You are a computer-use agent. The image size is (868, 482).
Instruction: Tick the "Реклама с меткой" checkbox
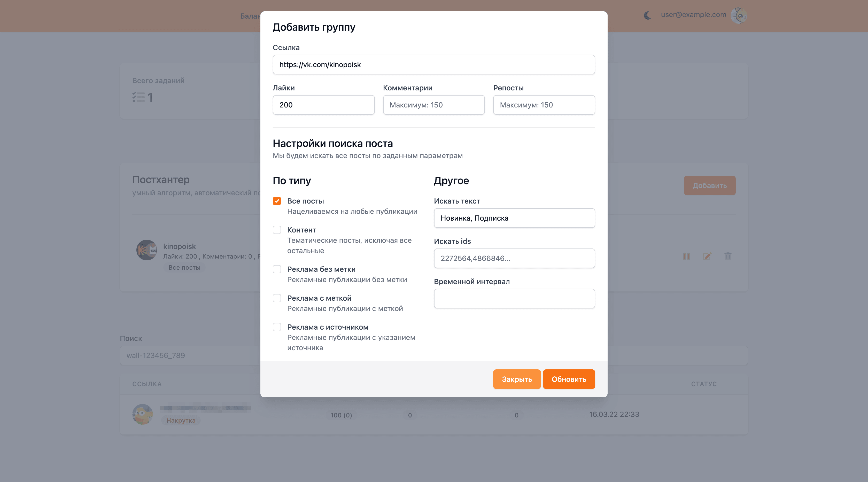[277, 298]
